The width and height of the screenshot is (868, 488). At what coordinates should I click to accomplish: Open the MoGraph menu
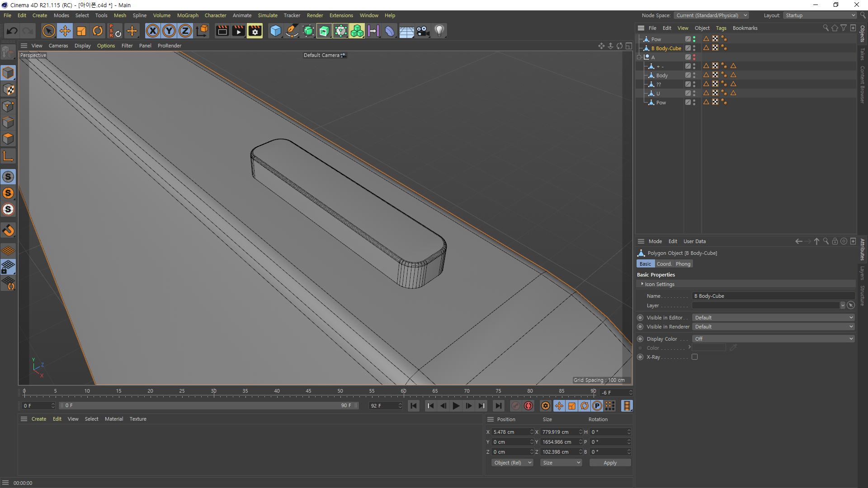pos(187,15)
